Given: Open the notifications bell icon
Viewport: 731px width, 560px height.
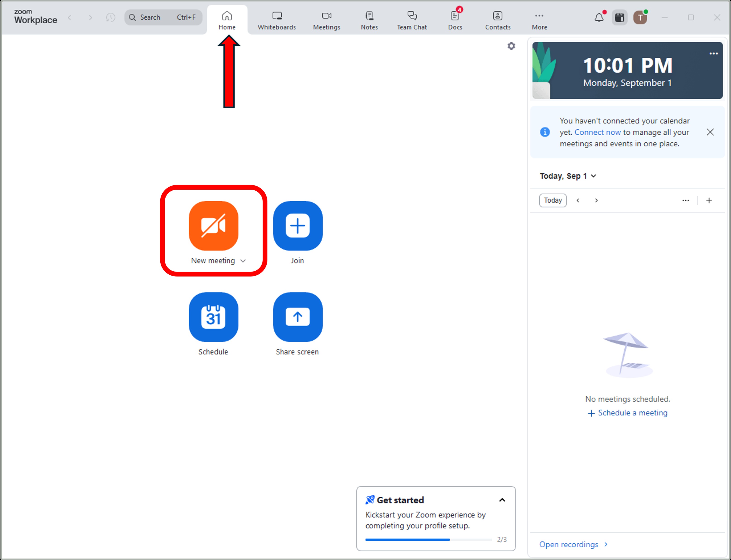Looking at the screenshot, I should [x=599, y=17].
